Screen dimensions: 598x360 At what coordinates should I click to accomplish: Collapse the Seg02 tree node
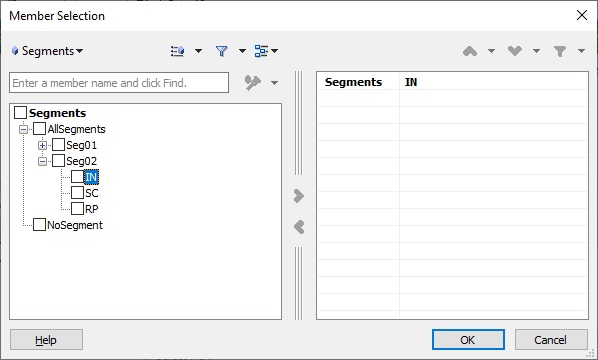[42, 161]
